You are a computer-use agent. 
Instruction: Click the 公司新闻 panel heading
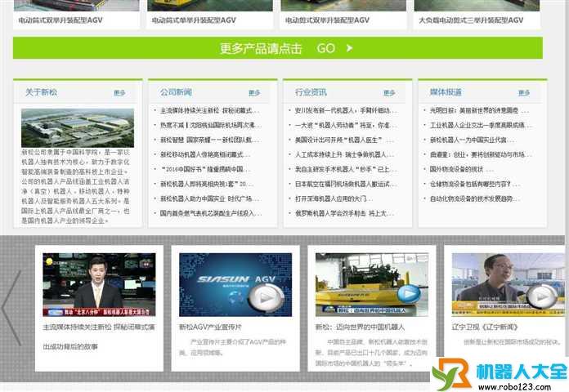176,92
